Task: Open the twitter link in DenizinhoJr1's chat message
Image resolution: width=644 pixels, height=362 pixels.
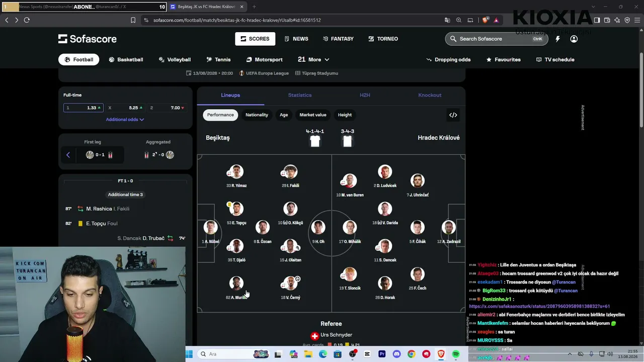Action: pyautogui.click(x=539, y=306)
